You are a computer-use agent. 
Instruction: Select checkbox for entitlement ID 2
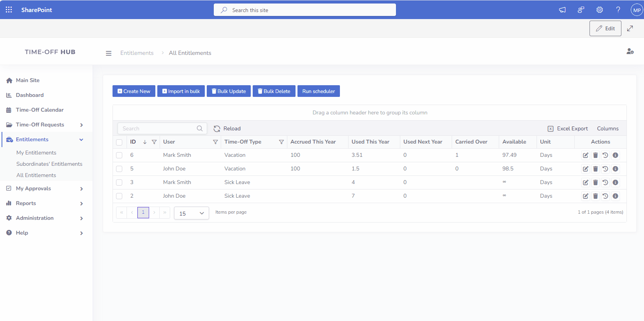(x=119, y=196)
